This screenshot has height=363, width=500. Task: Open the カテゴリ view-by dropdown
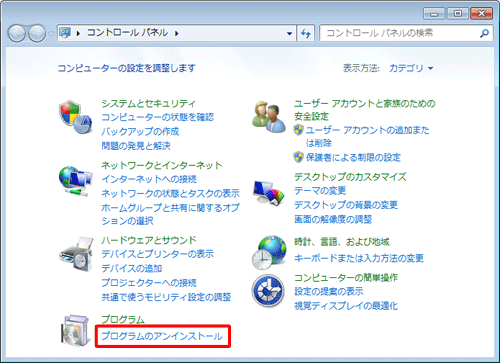411,68
